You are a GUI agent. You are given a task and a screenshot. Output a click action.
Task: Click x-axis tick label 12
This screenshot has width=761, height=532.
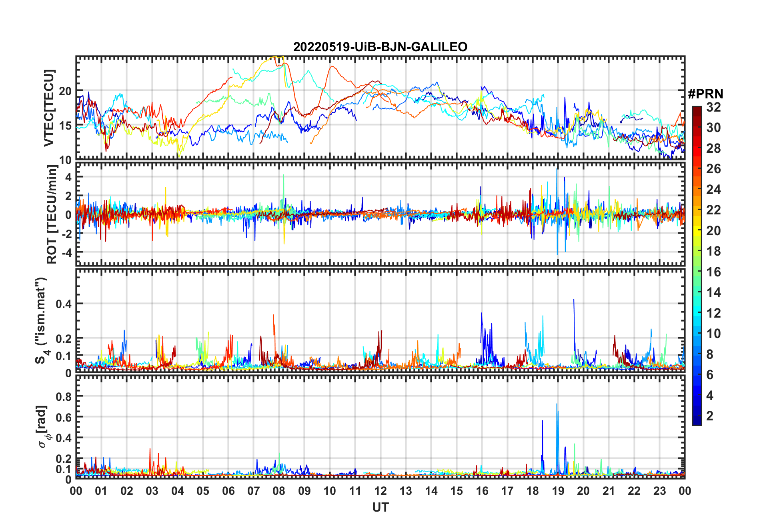coord(380,491)
